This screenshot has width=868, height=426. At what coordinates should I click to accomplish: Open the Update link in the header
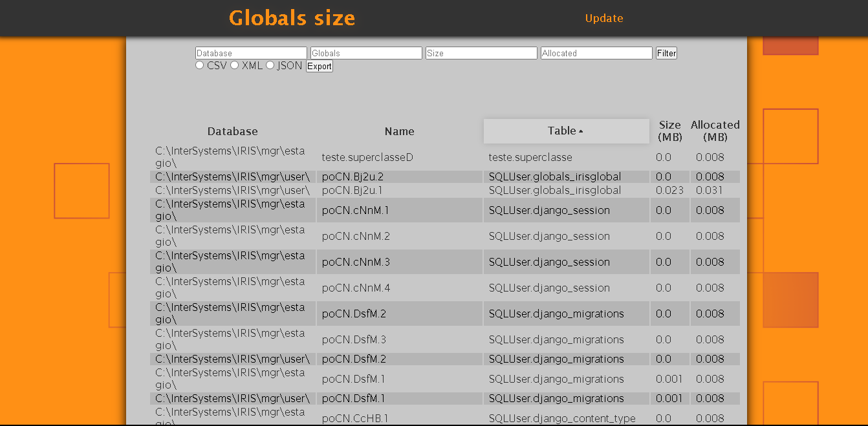(604, 18)
